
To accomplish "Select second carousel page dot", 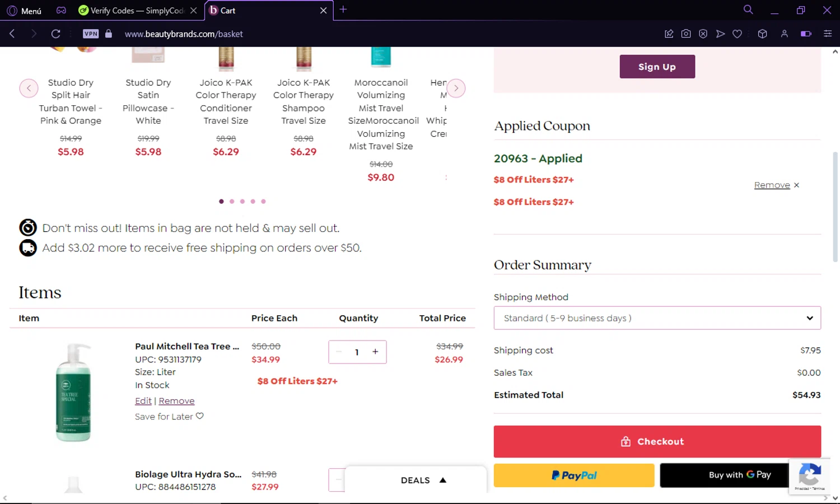I will (232, 201).
